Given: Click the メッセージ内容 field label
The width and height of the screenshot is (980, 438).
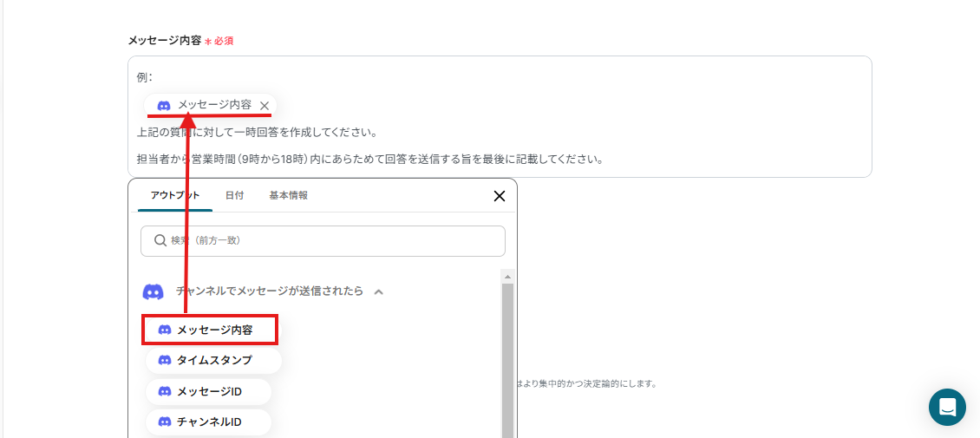Looking at the screenshot, I should point(165,41).
